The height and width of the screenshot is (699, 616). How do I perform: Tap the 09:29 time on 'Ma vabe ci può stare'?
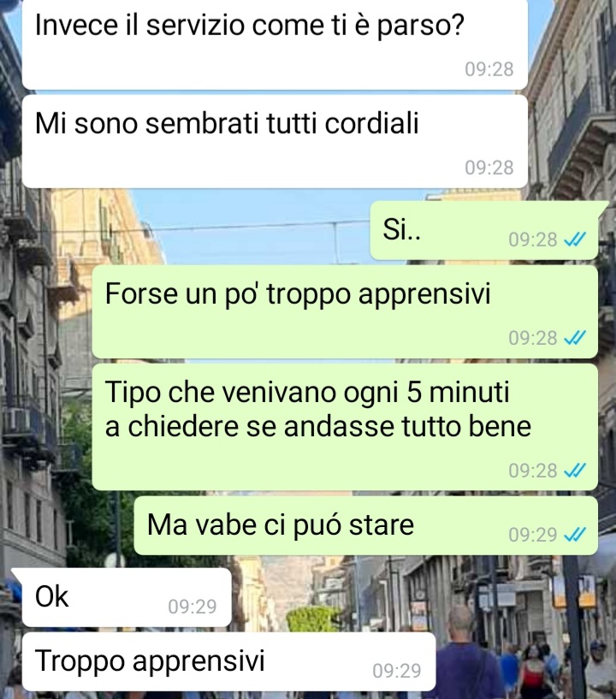(x=533, y=535)
